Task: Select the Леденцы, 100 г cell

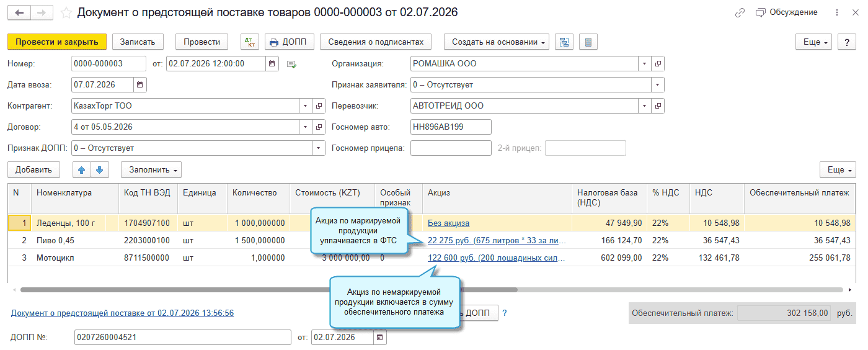Action: point(74,223)
